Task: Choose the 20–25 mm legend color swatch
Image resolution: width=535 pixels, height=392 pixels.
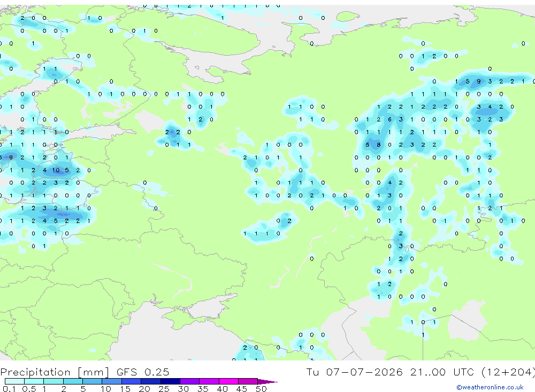Action: point(151,381)
